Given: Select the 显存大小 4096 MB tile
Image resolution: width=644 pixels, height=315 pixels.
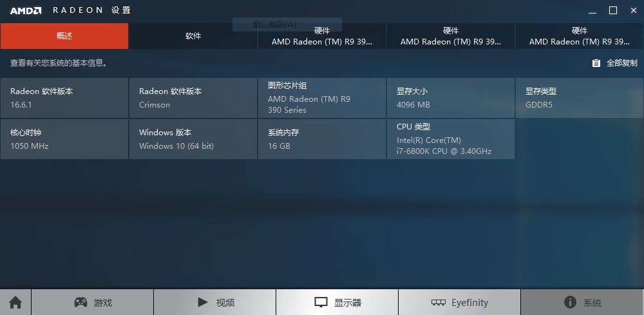Looking at the screenshot, I should point(451,98).
